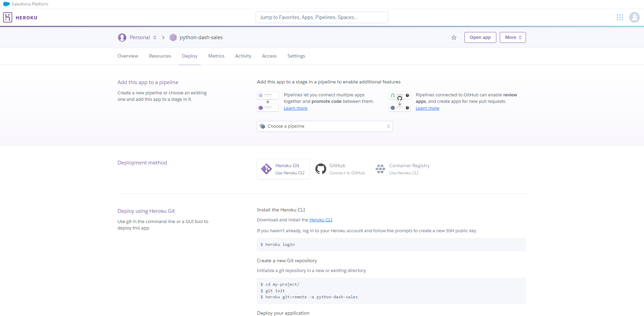Follow Learn more link about promoting code

click(296, 108)
